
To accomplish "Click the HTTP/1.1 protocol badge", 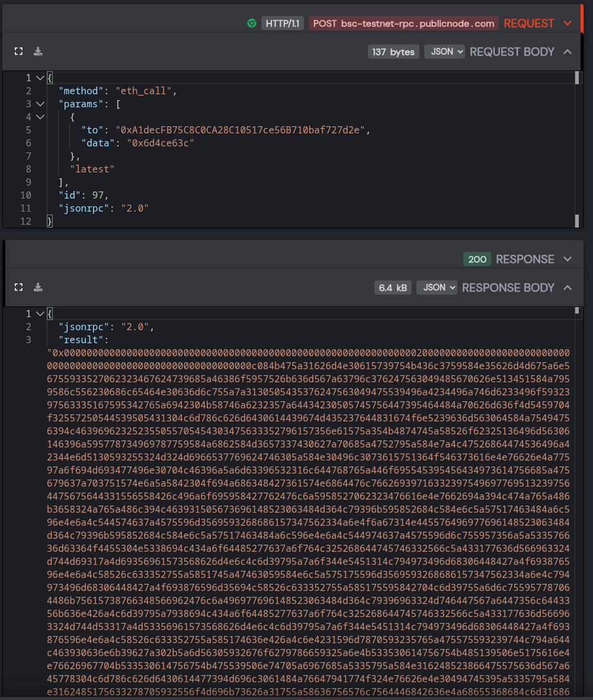I will [x=283, y=23].
